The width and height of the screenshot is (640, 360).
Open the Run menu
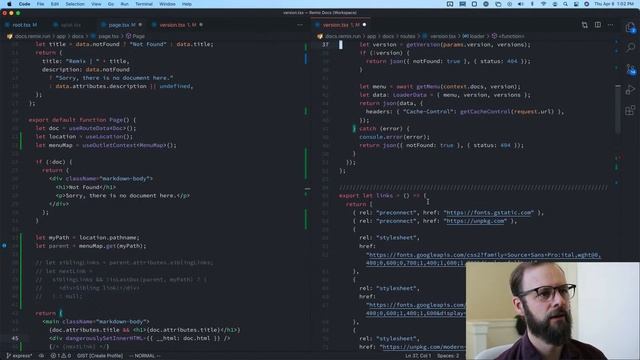pos(124,4)
